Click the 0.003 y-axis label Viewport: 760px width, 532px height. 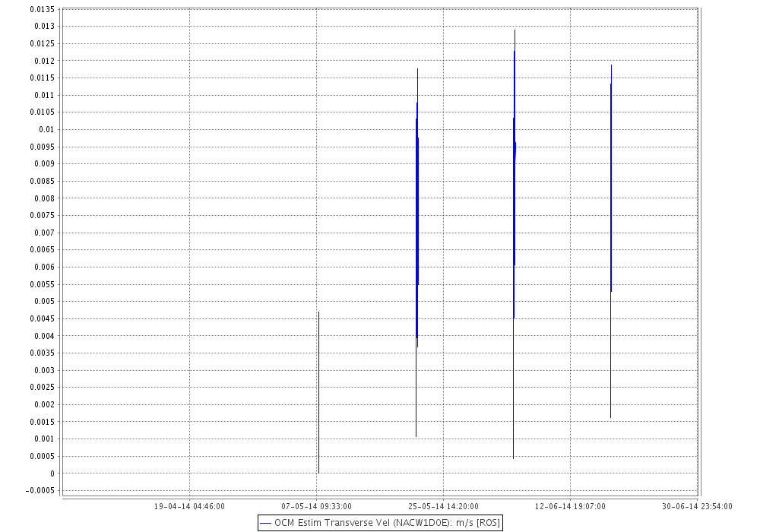coord(44,370)
